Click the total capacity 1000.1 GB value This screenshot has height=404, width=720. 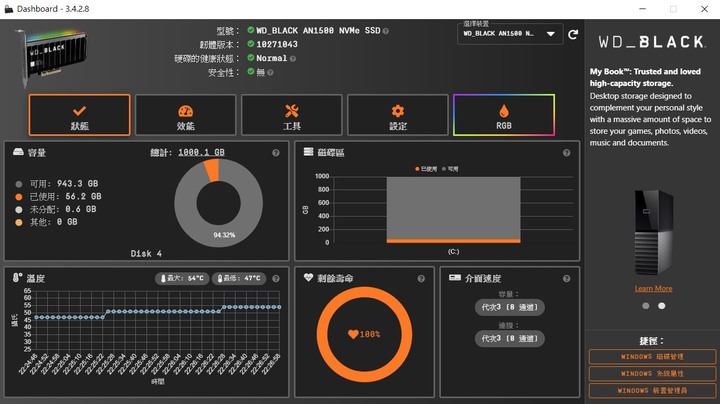tap(201, 152)
